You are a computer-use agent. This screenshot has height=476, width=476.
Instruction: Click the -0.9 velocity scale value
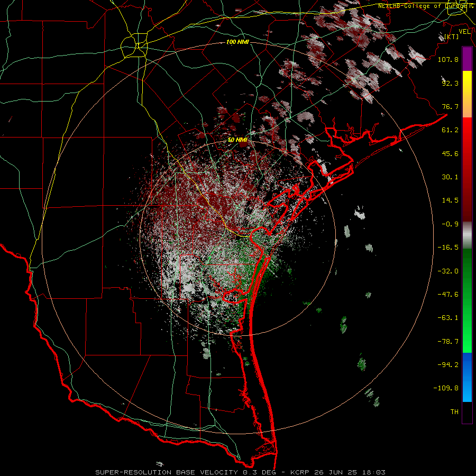(x=450, y=224)
